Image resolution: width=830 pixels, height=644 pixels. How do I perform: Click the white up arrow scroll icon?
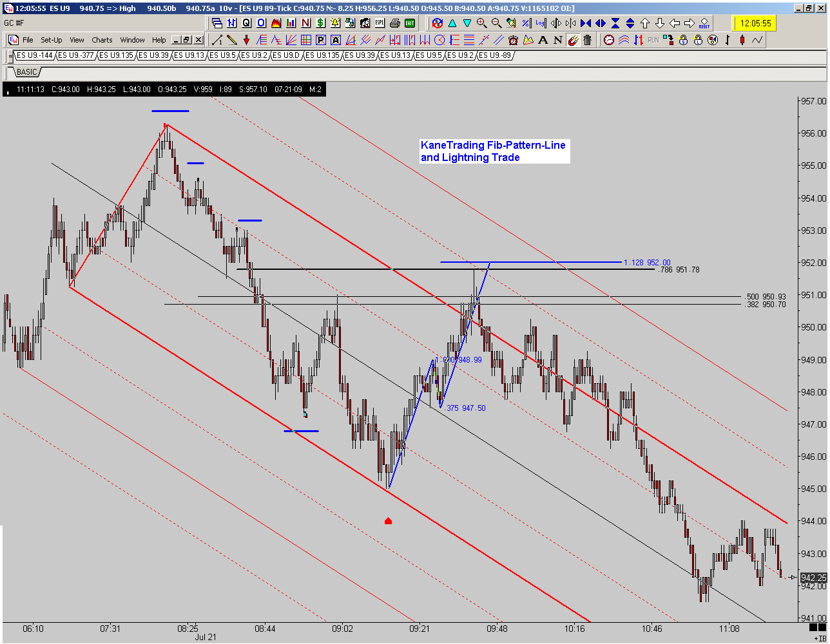[644, 23]
